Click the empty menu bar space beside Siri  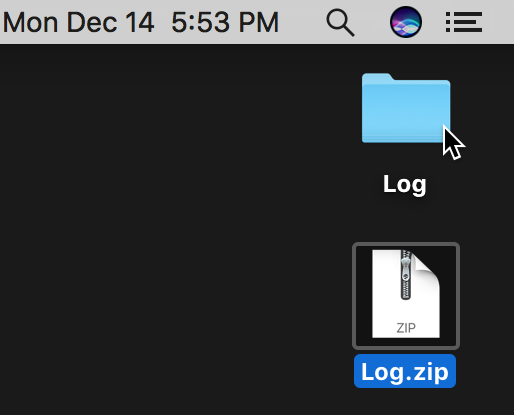click(x=372, y=22)
